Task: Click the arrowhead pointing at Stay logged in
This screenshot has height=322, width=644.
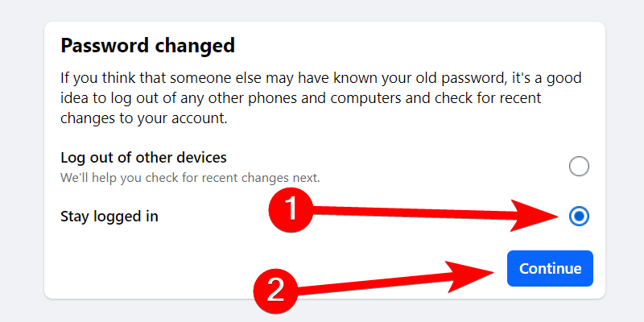Action: coord(547,216)
